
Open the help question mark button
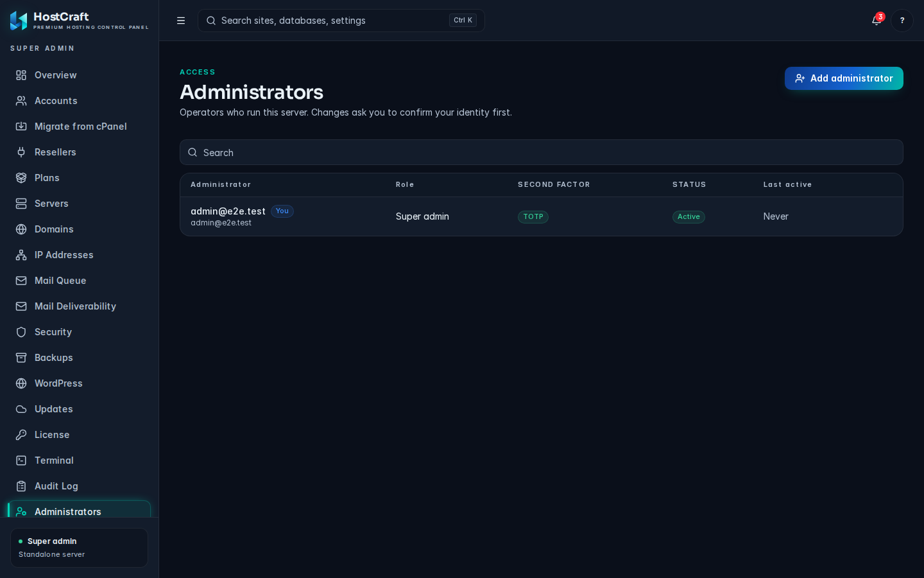[x=902, y=21]
